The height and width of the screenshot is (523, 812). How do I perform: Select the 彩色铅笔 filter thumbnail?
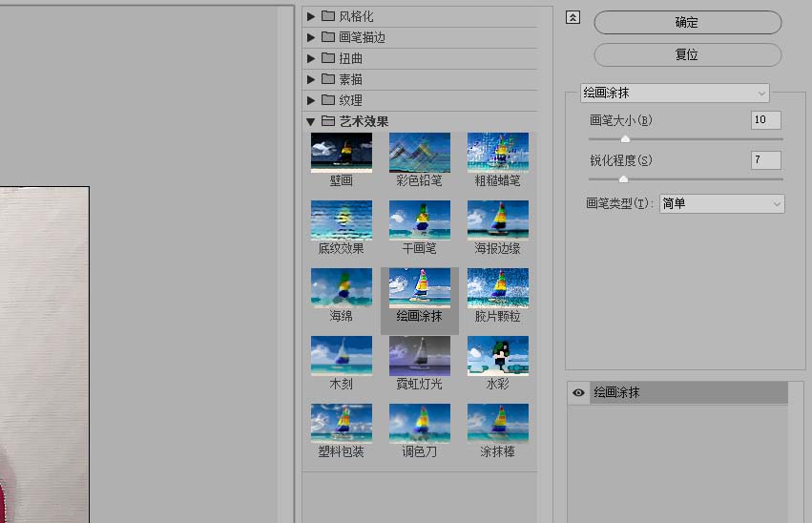pyautogui.click(x=420, y=153)
